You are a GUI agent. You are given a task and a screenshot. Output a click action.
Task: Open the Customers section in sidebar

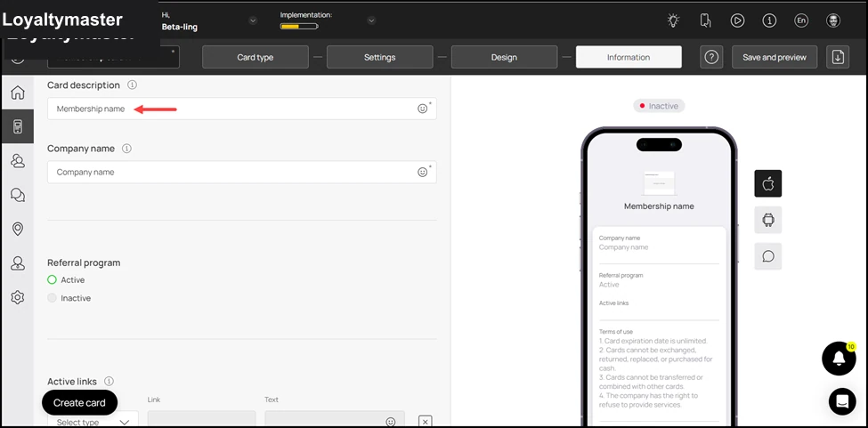click(x=18, y=161)
